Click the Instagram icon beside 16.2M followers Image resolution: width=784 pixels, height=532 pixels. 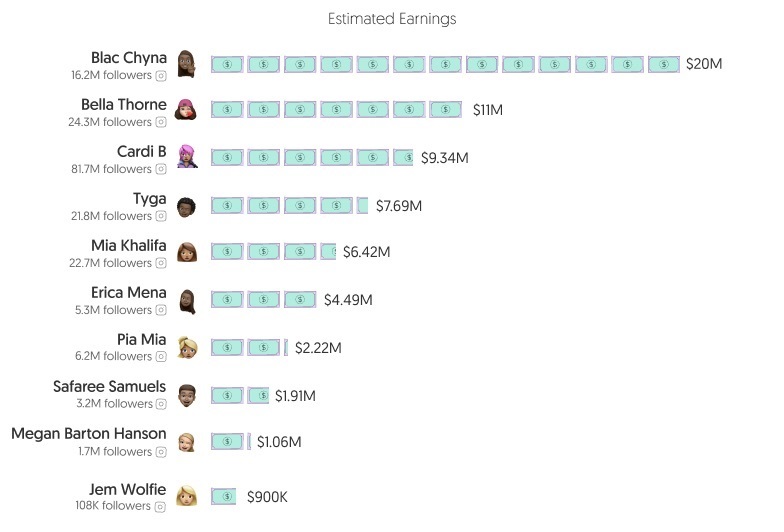(x=161, y=76)
